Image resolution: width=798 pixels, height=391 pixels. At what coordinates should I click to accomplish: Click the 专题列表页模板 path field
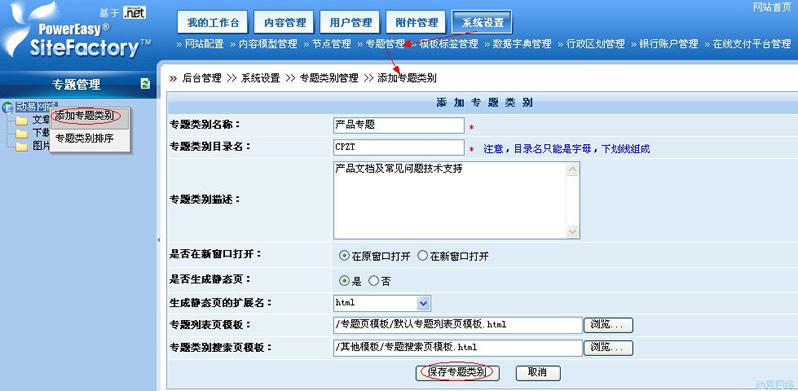point(458,325)
